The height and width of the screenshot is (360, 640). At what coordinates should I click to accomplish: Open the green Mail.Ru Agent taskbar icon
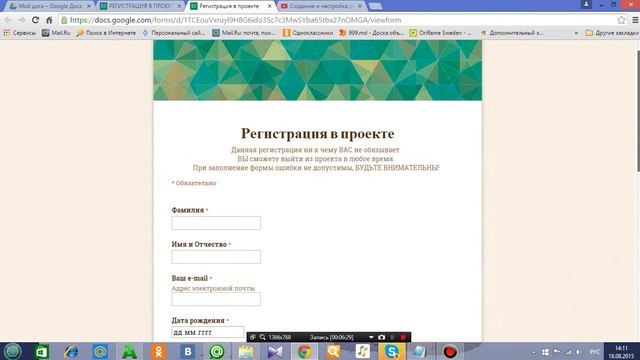[x=217, y=351]
